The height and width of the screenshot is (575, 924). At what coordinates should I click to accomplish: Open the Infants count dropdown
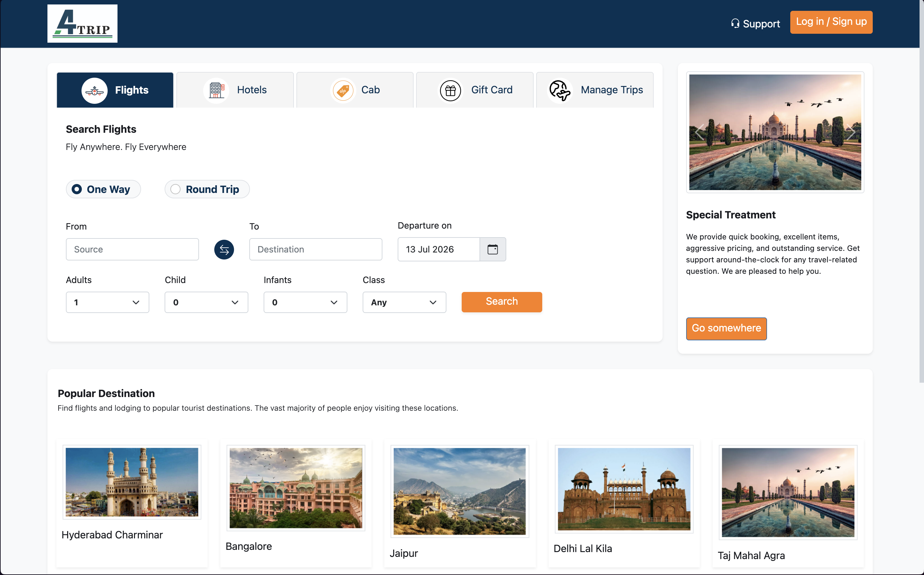(305, 302)
